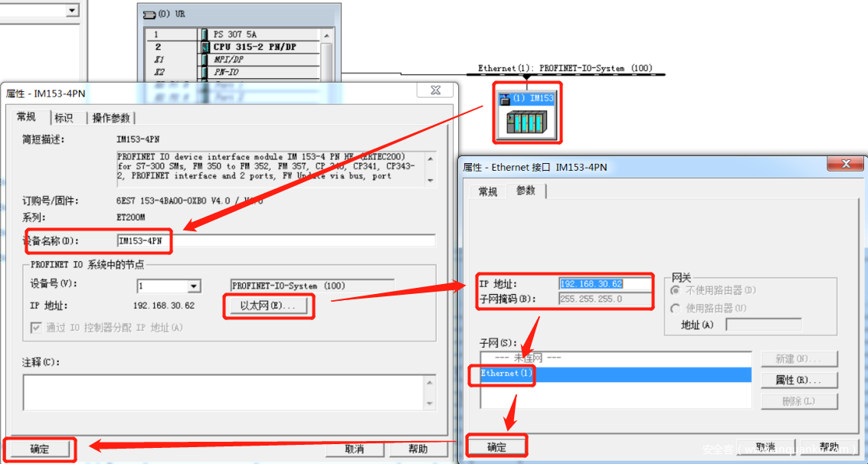
Task: Select the 使用路由器 radio button
Action: (x=676, y=309)
